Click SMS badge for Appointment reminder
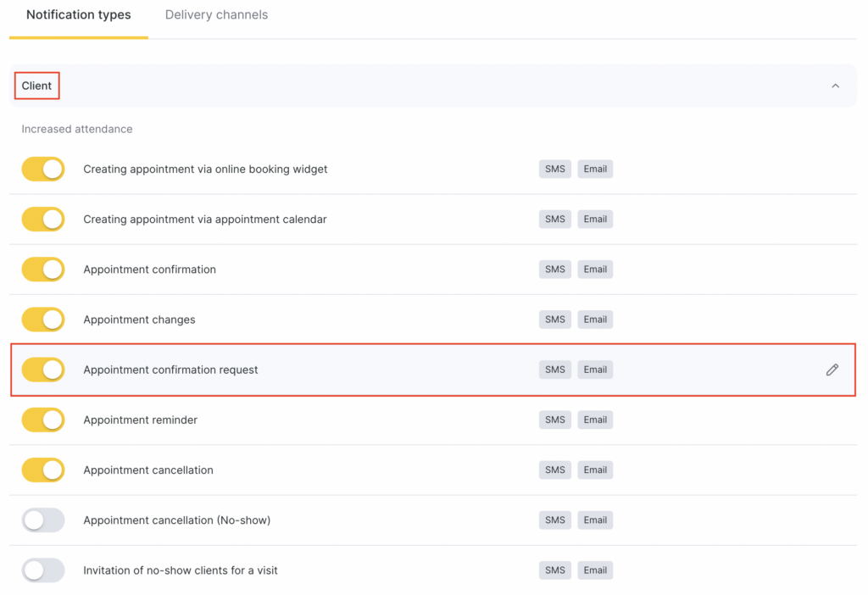Viewport: 868px width, 595px height. (x=554, y=420)
